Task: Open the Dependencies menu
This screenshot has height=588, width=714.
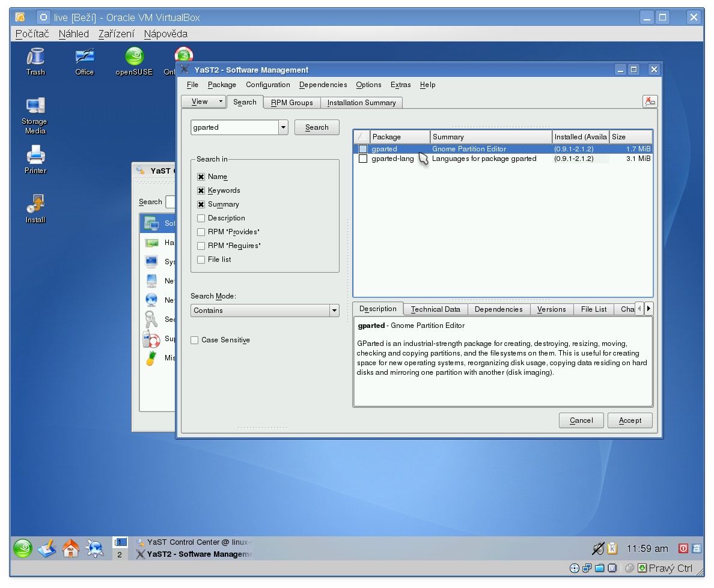Action: pos(323,85)
